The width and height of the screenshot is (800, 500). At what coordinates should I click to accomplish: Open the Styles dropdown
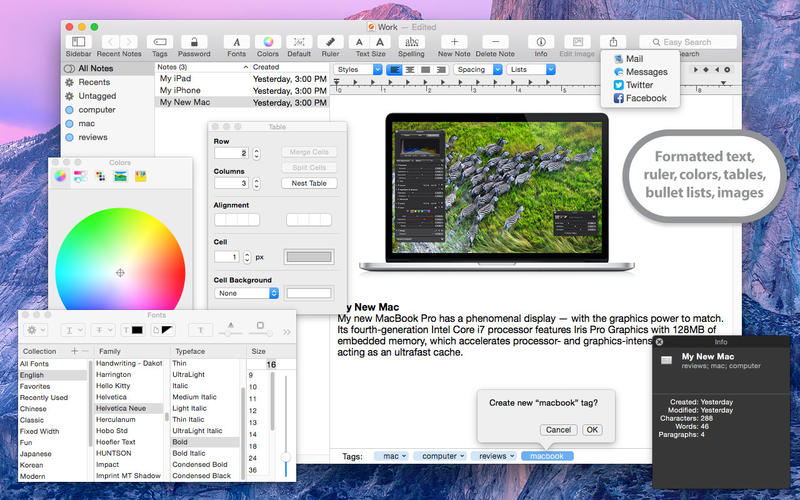[359, 70]
